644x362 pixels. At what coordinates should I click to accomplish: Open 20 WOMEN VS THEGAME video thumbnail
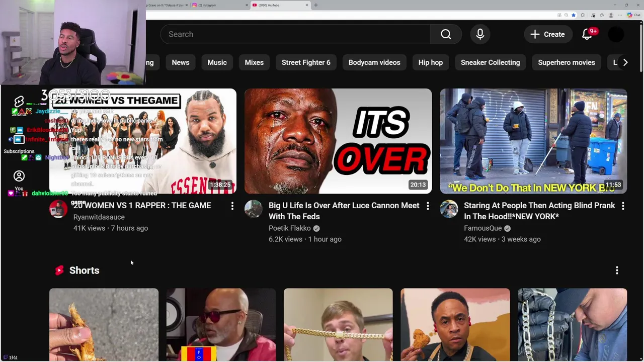pos(143,141)
